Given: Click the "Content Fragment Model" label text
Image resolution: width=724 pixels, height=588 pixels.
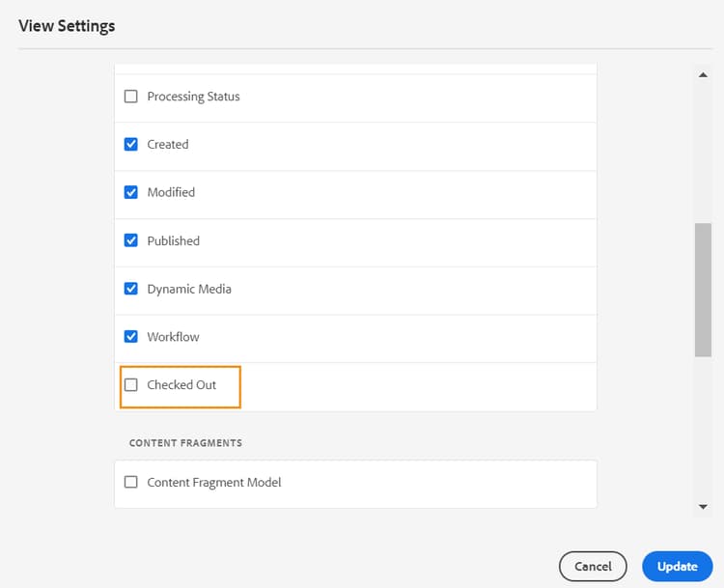Looking at the screenshot, I should [214, 482].
